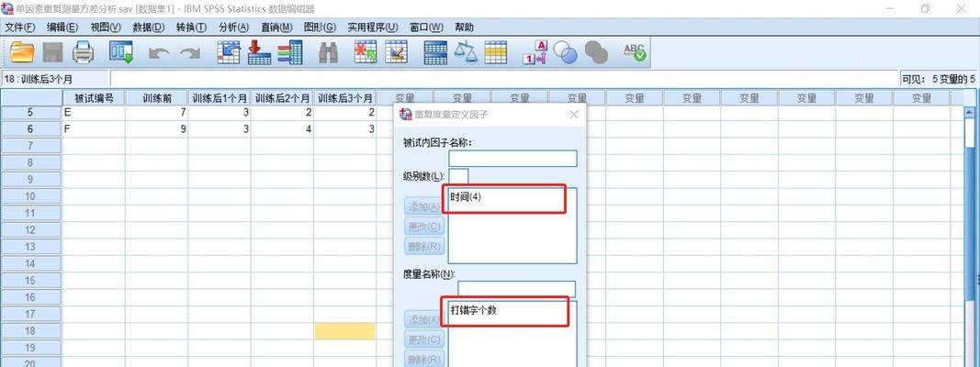The height and width of the screenshot is (367, 980).
Task: Insert cases toolbar icon
Action: click(x=365, y=52)
